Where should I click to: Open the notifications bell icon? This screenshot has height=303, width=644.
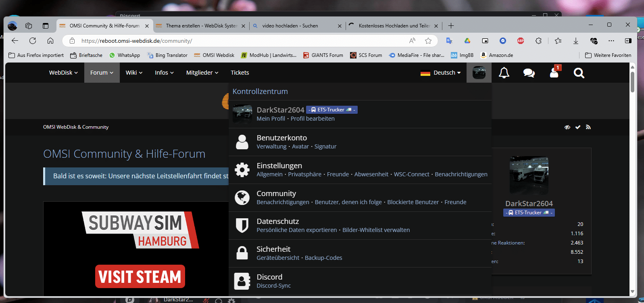click(504, 73)
